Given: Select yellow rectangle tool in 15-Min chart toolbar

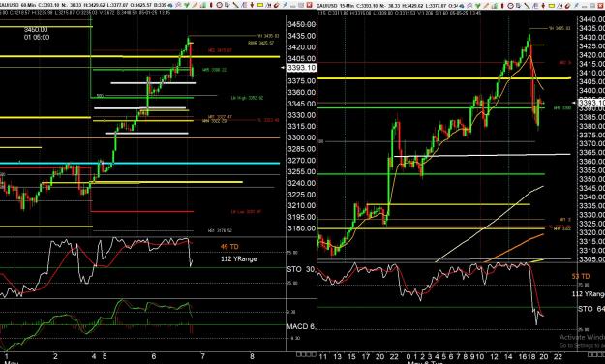Looking at the screenshot, I should (x=552, y=6).
